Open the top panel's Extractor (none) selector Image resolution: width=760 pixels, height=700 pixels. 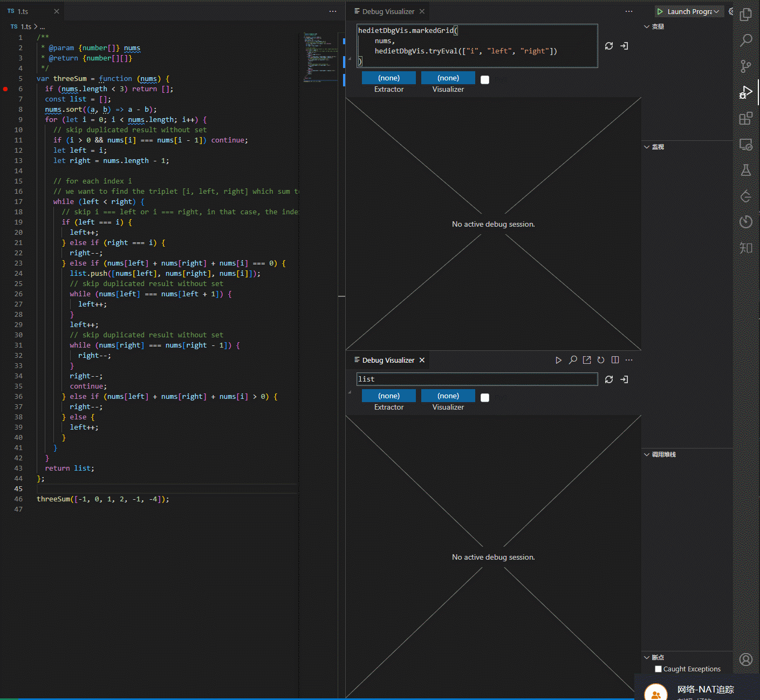(x=389, y=78)
